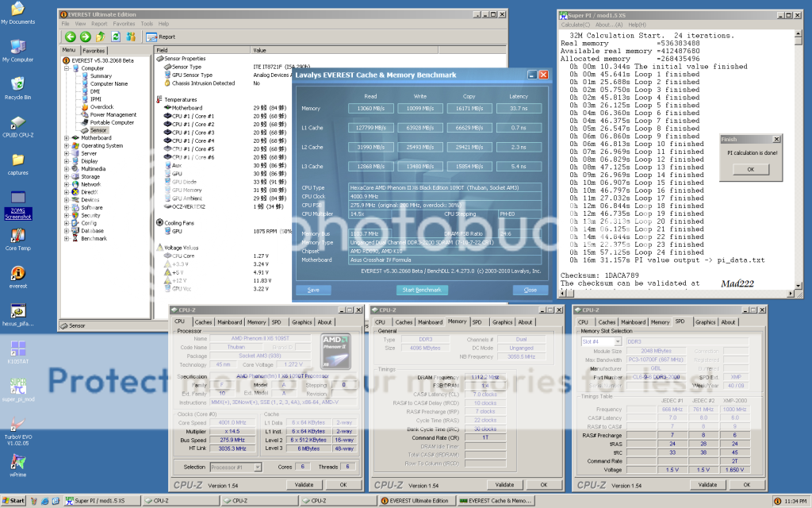Open the Recycle Bin on the desktop
The height and width of the screenshot is (508, 812).
[17, 86]
